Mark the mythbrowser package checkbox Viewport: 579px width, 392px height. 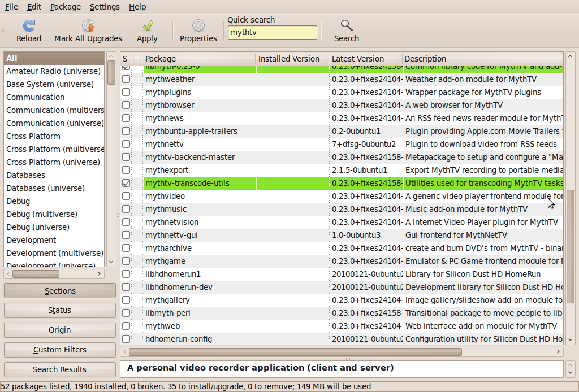tap(126, 105)
